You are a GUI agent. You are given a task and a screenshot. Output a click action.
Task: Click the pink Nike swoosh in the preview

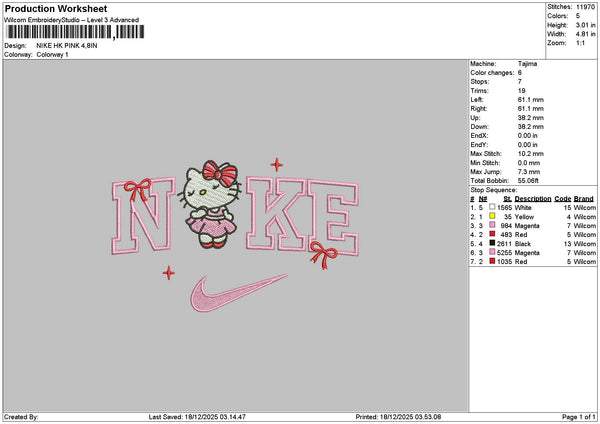pos(238,293)
